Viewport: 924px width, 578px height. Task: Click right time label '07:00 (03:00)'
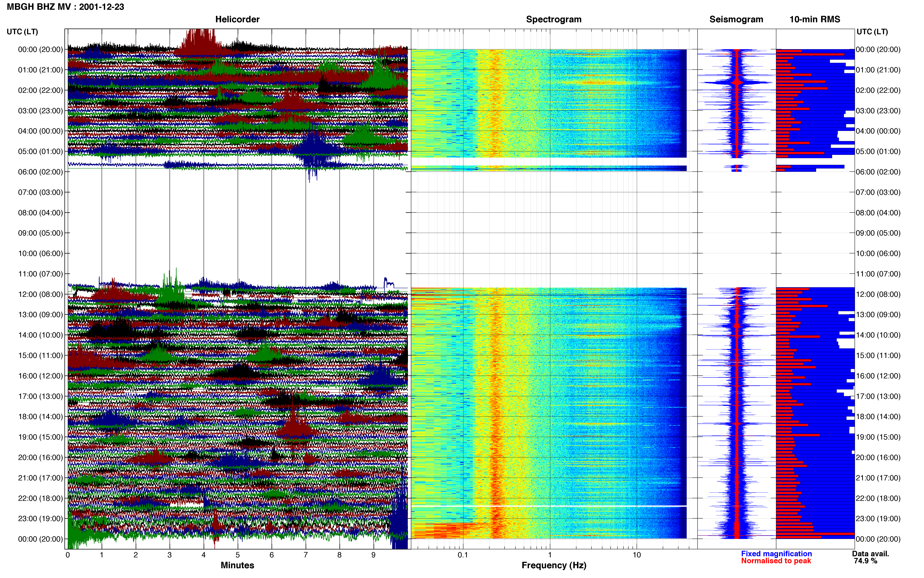(878, 192)
